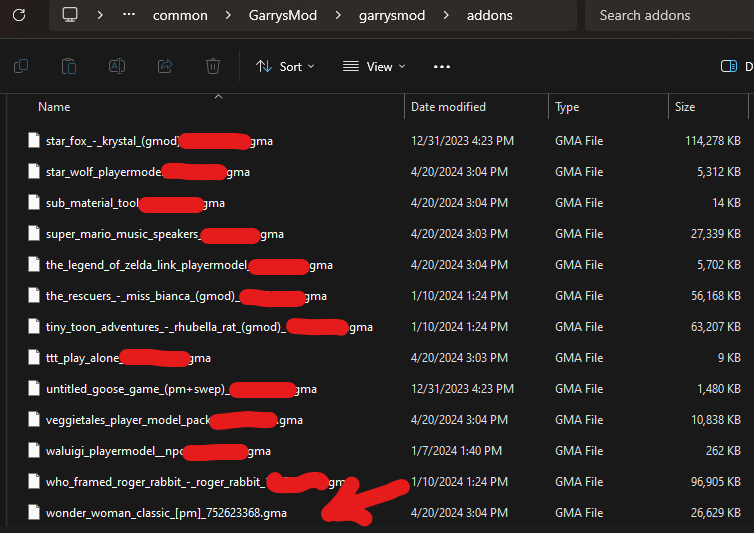
Task: Click the Refresh icon in address bar
Action: [x=19, y=15]
